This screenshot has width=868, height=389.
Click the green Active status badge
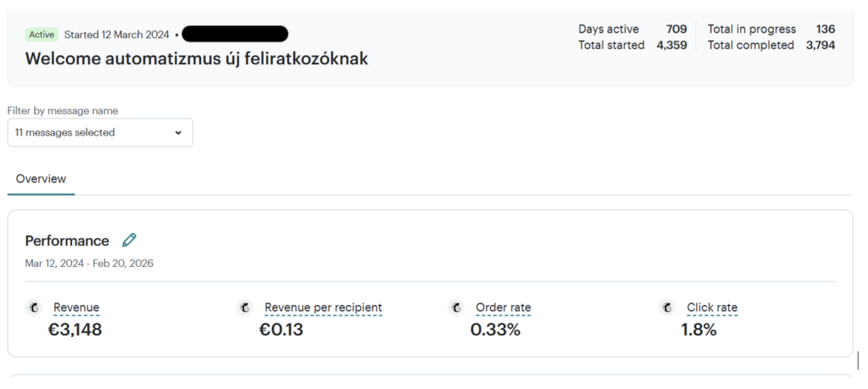[x=42, y=35]
